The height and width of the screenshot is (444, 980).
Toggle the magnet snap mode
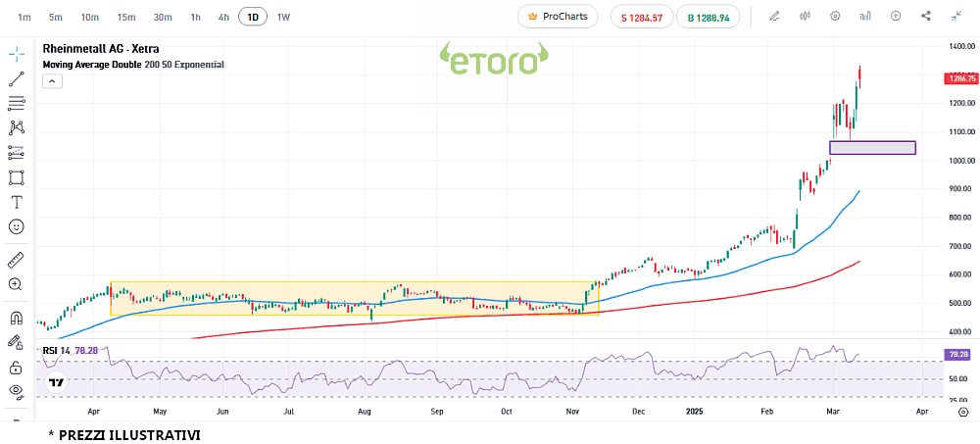17,318
